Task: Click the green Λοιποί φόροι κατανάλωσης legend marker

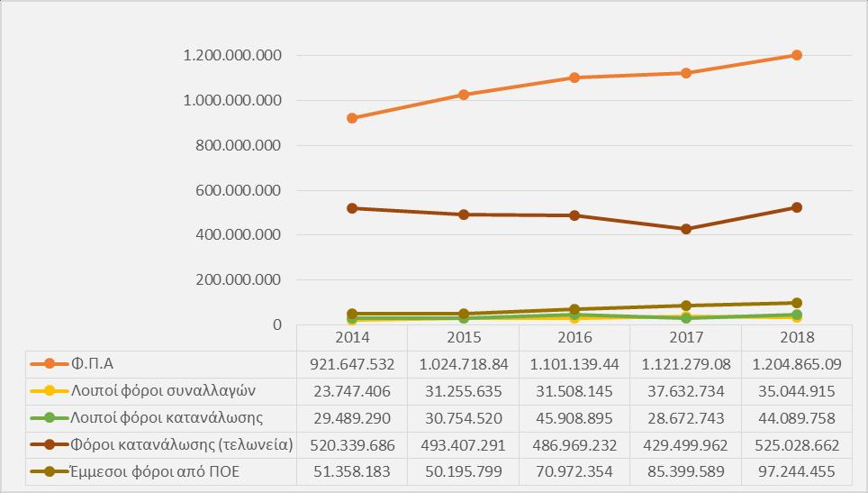Action: (50, 417)
